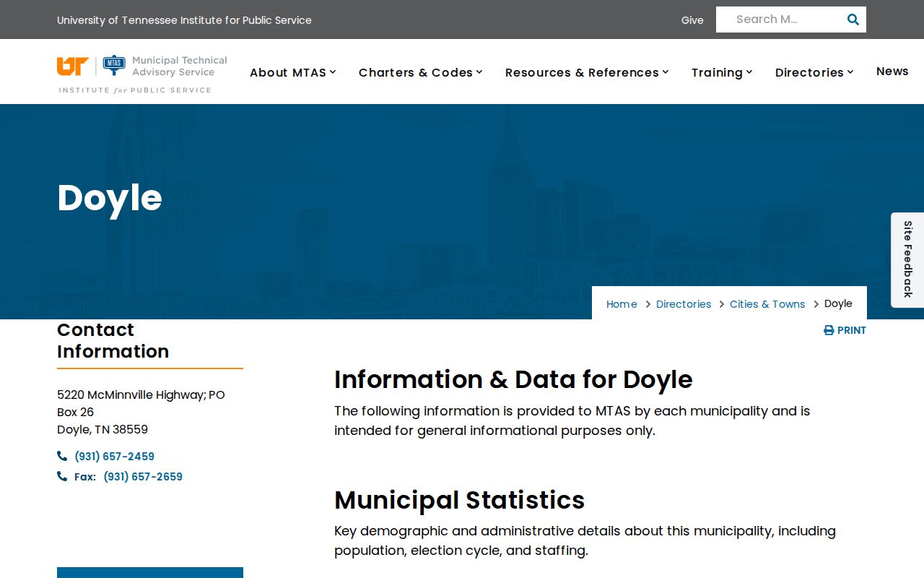Call the phone number (931) 657-2459
Image resolution: width=924 pixels, height=578 pixels.
[114, 457]
